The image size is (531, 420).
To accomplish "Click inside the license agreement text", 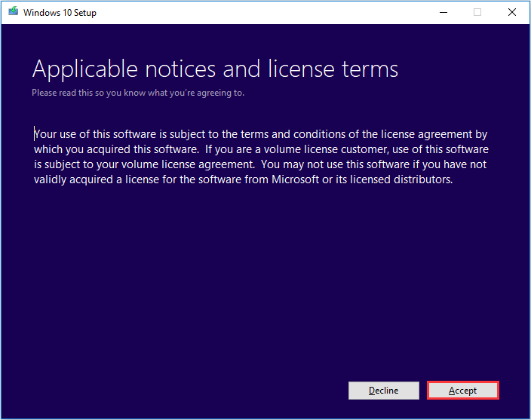I will click(x=261, y=157).
